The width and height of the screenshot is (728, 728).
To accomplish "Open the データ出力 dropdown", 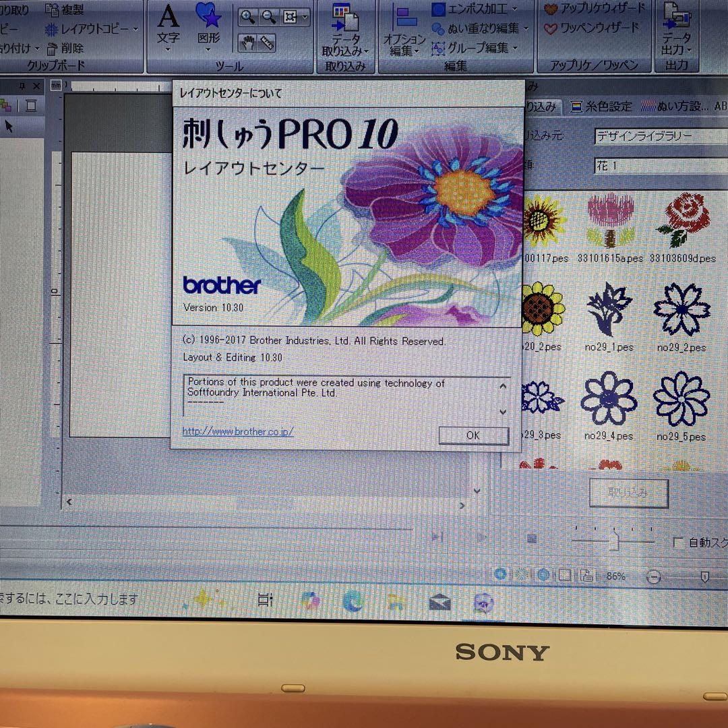I will point(689,50).
